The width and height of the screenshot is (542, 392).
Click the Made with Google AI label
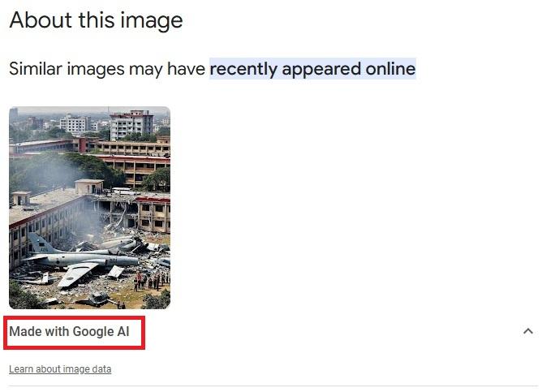click(69, 331)
